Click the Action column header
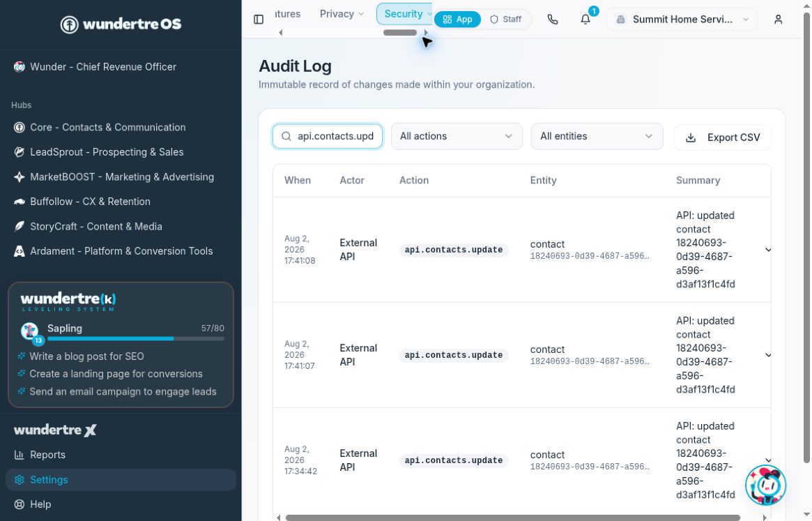Image resolution: width=812 pixels, height=521 pixels. [x=414, y=181]
